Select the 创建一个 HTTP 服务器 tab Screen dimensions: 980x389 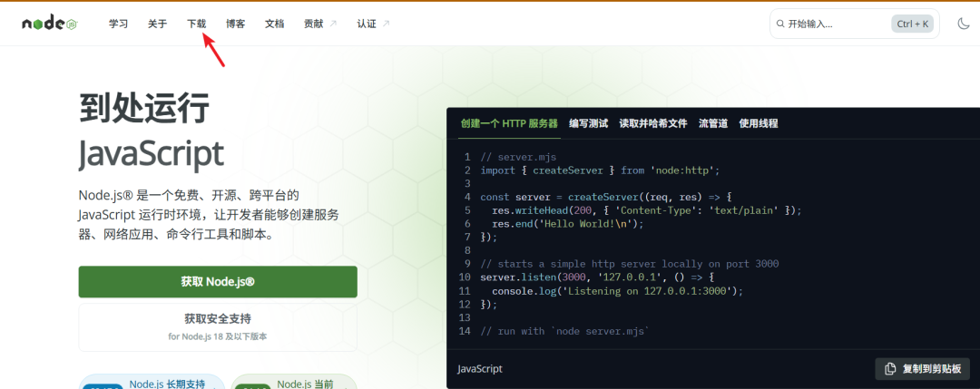tap(509, 123)
